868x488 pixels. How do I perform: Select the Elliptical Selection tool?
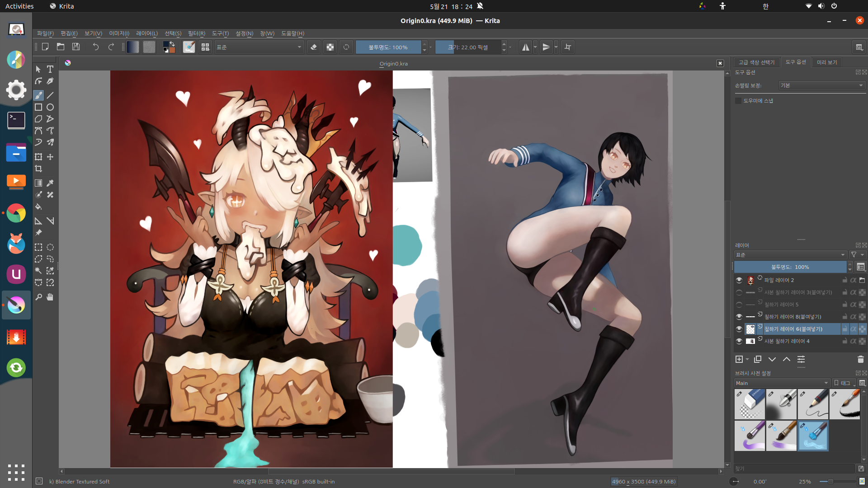tap(50, 247)
